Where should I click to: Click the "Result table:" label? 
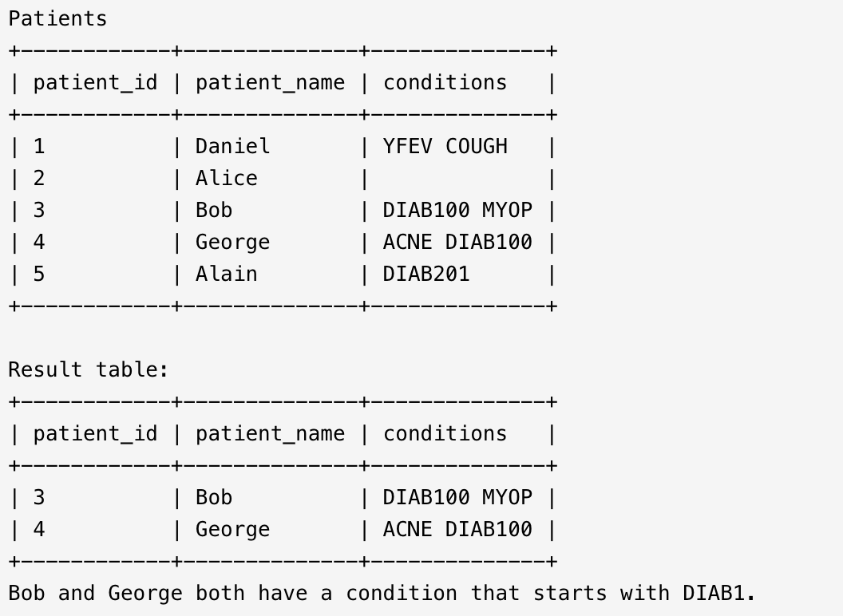click(89, 370)
